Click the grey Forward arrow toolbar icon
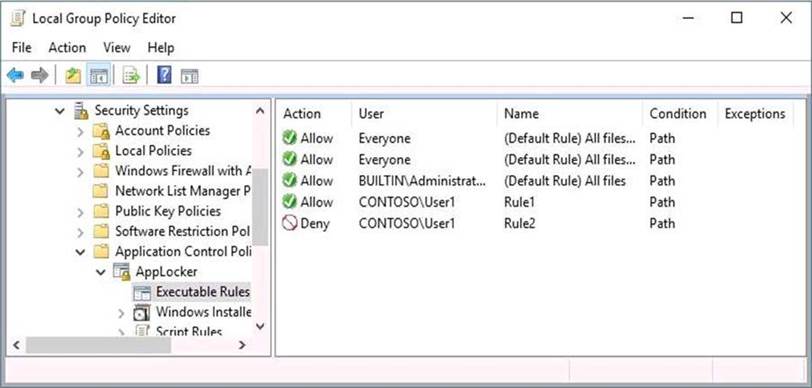The width and height of the screenshot is (812, 388). (39, 76)
